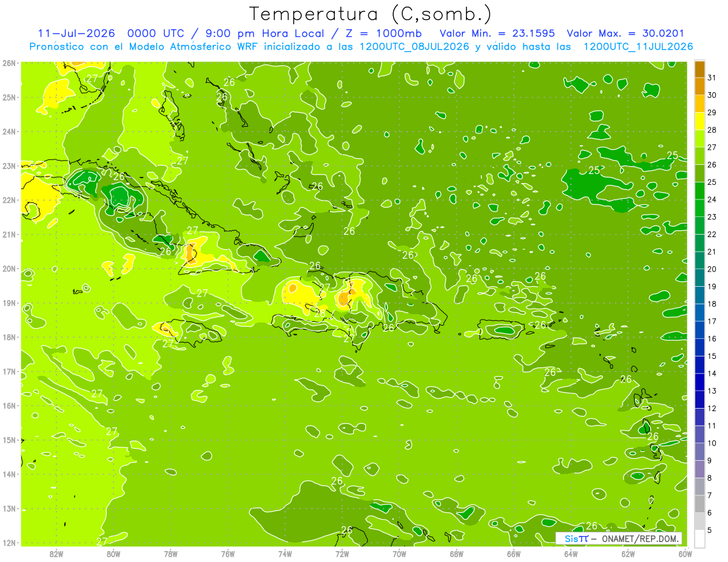
Task: Click the 22N latitude axis label
Action: 8,200
